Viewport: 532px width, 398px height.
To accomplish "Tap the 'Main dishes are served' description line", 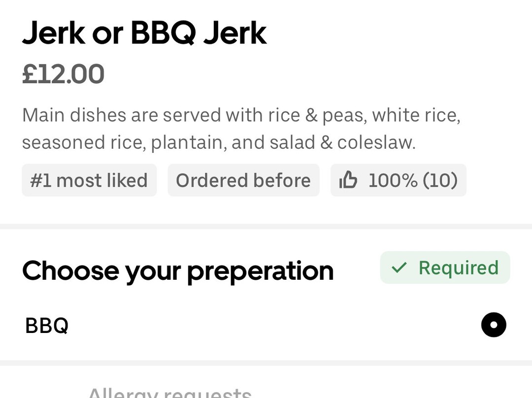I will click(x=241, y=115).
